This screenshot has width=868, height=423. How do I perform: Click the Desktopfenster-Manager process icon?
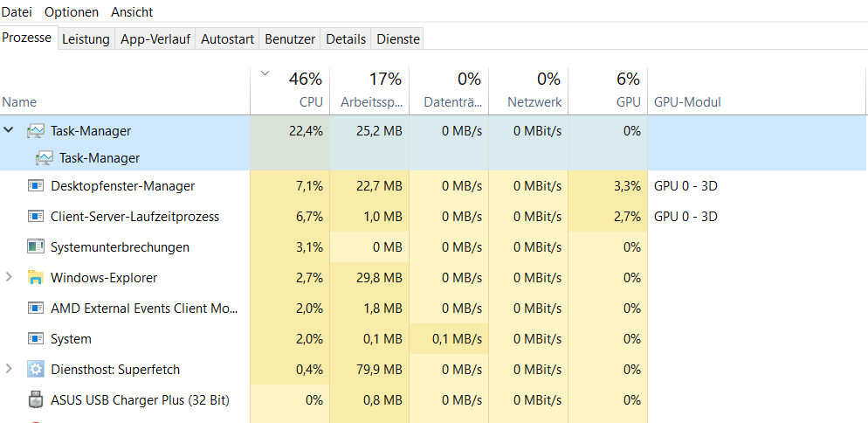pos(36,186)
